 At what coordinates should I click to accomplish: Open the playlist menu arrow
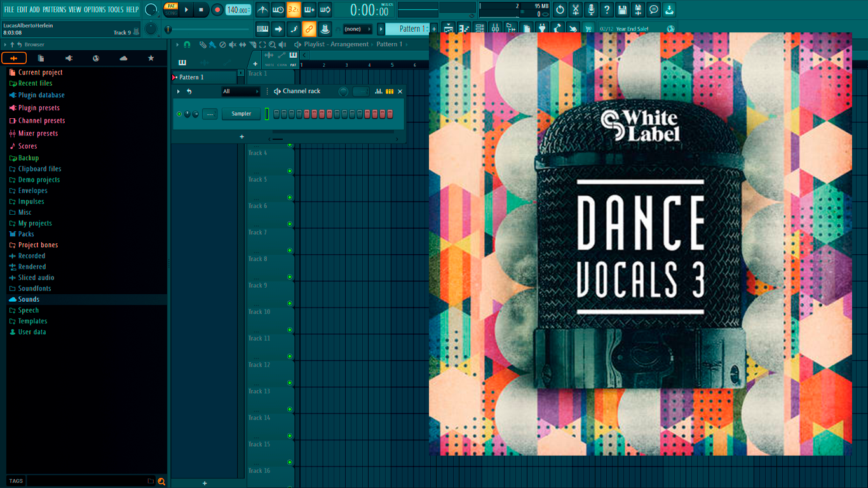(177, 44)
